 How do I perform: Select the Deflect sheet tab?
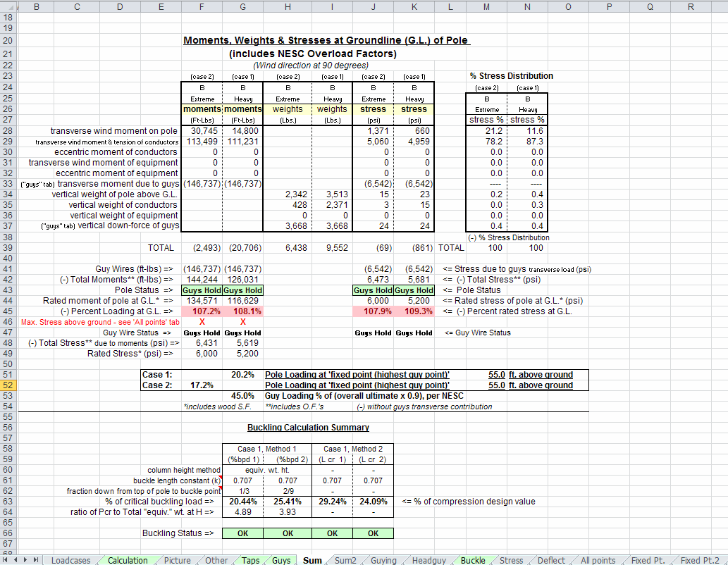pos(551,560)
